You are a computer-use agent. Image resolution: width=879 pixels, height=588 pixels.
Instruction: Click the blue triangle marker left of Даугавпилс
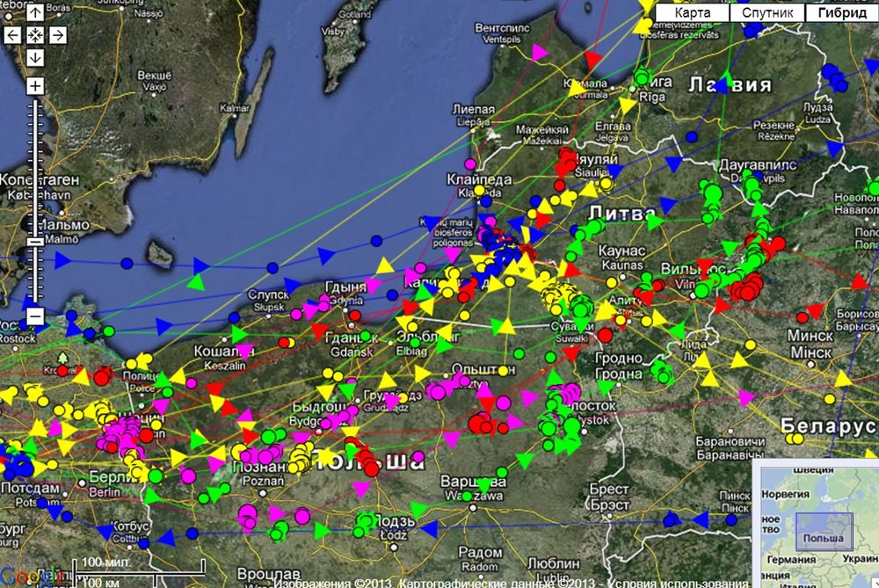pos(673,163)
